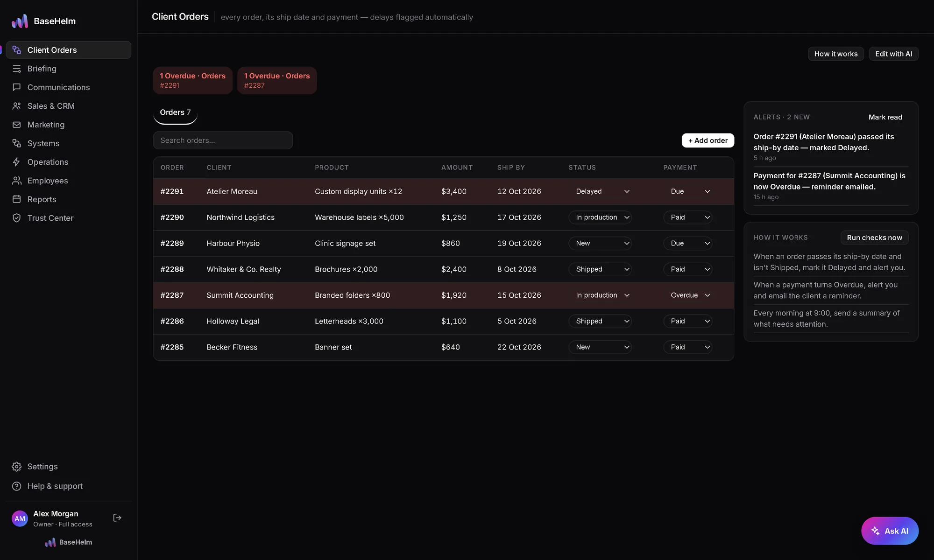Click the overdue chip for #2287

[x=277, y=80]
